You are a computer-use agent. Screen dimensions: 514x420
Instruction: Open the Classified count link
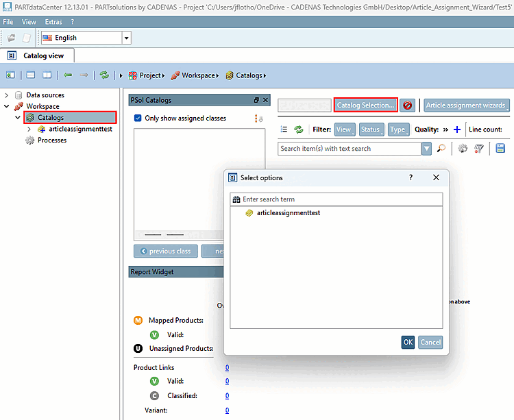click(x=227, y=396)
